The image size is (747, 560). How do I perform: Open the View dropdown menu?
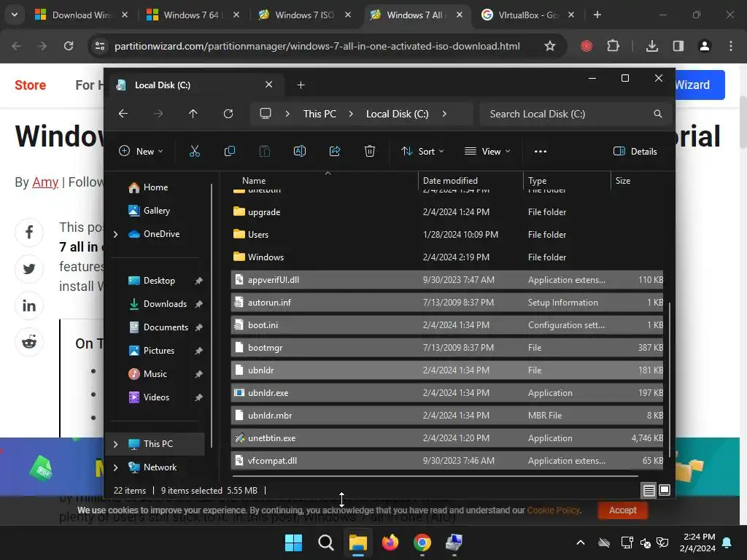click(487, 152)
